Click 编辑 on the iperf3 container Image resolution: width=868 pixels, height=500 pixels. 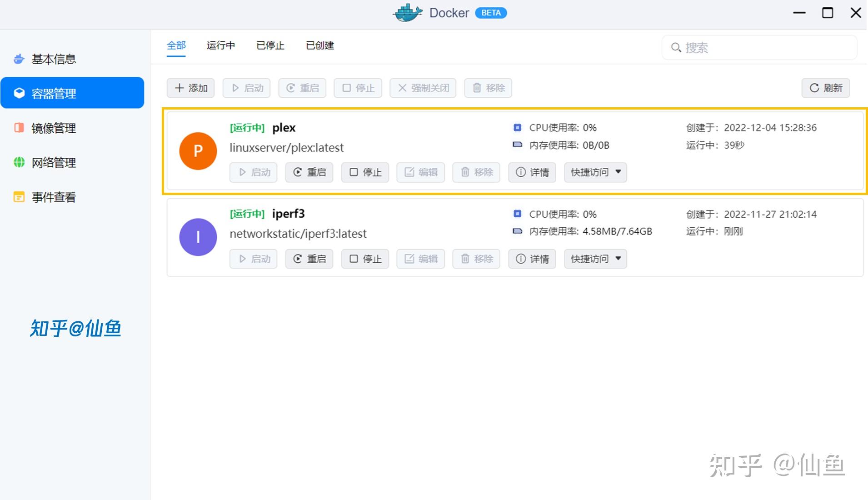click(x=421, y=259)
